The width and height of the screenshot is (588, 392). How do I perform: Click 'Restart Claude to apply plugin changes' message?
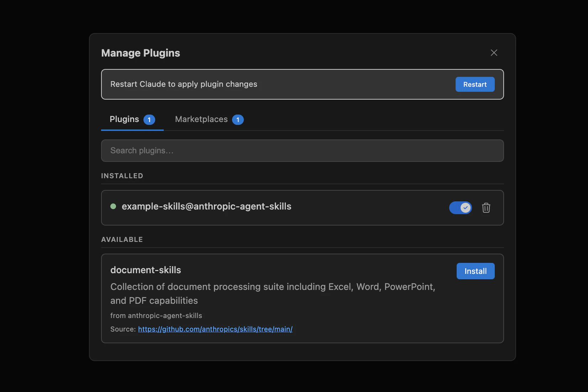(184, 84)
